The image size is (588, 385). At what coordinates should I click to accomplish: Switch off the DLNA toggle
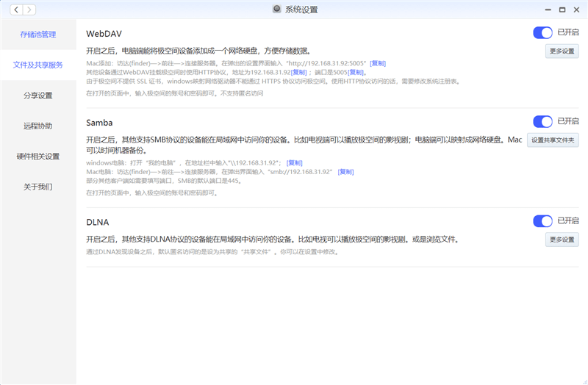pos(542,221)
